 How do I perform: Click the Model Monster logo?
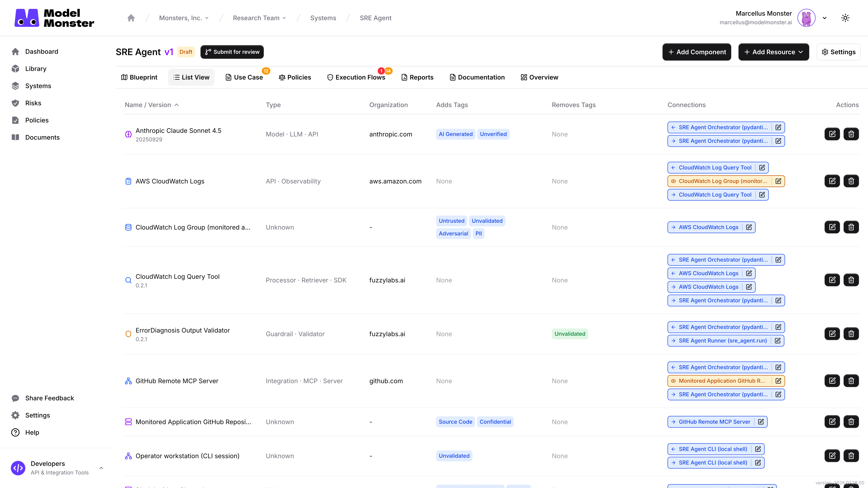pyautogui.click(x=54, y=18)
